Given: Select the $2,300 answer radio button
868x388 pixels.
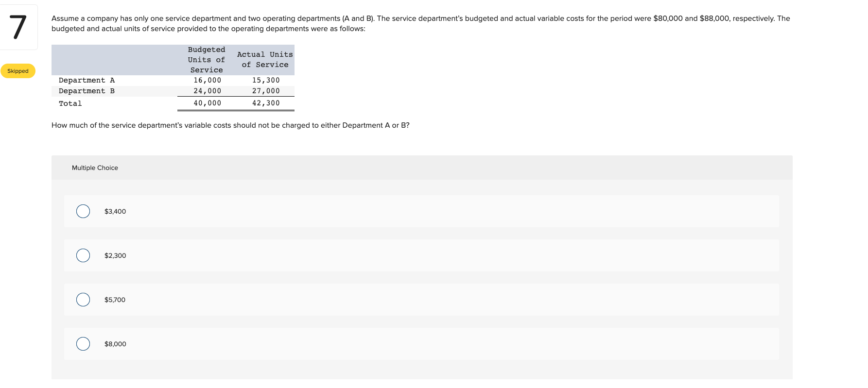Looking at the screenshot, I should [83, 255].
